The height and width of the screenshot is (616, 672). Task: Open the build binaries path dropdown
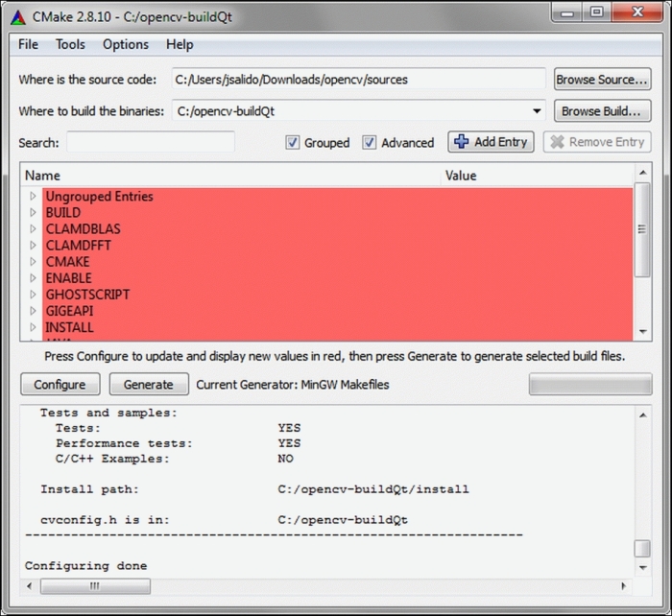tap(537, 111)
